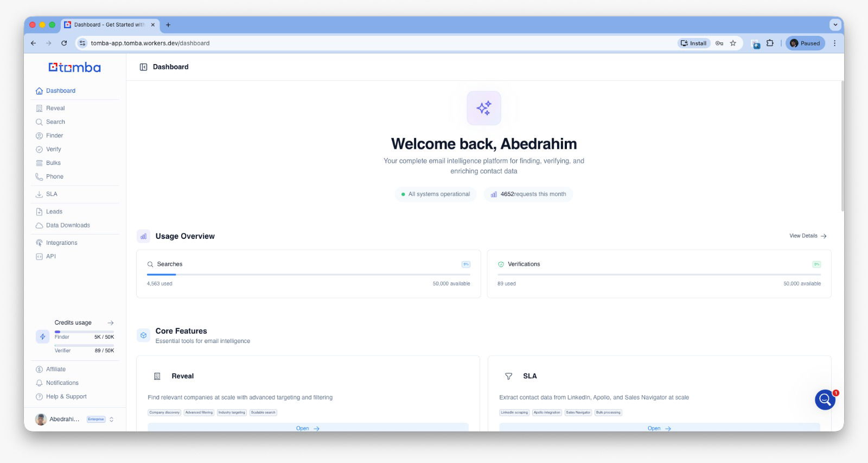Collapse sidebar using the panel toggle icon

pyautogui.click(x=143, y=67)
